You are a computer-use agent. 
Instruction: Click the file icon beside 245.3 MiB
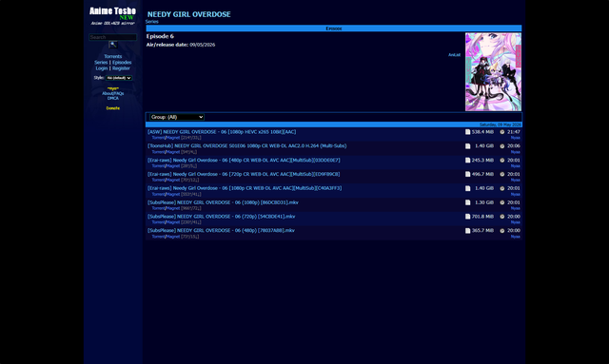tap(467, 161)
